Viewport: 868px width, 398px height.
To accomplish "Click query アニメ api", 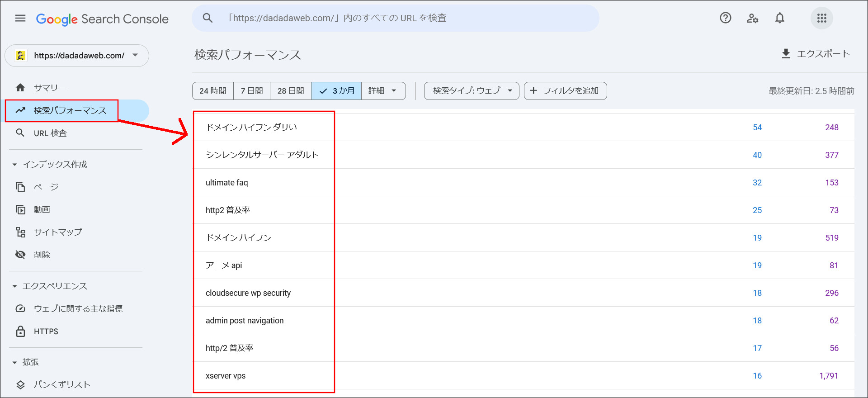I will (224, 265).
